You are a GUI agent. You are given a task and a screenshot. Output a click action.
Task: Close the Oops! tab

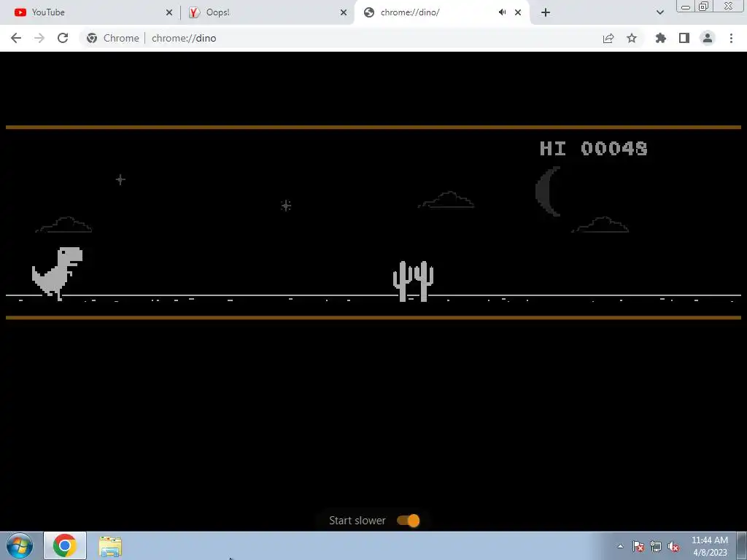(344, 12)
